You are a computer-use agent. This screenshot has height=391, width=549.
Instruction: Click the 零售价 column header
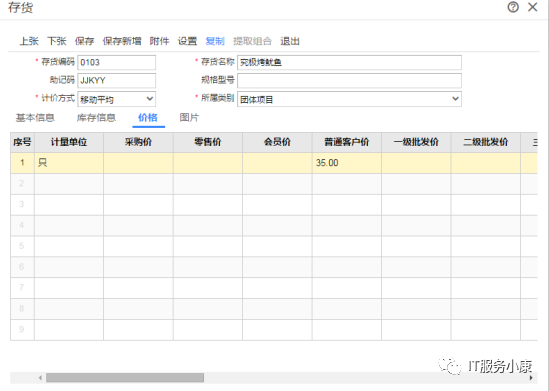(x=208, y=142)
